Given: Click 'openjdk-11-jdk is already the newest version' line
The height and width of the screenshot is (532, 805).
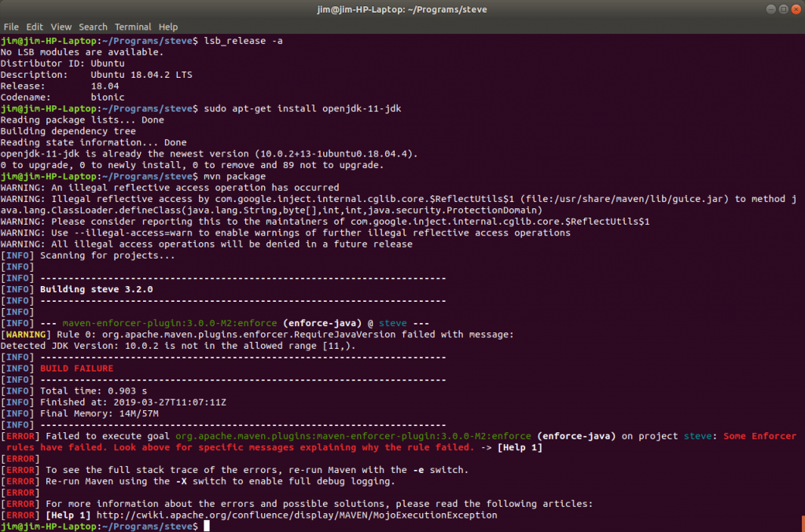Looking at the screenshot, I should point(209,154).
